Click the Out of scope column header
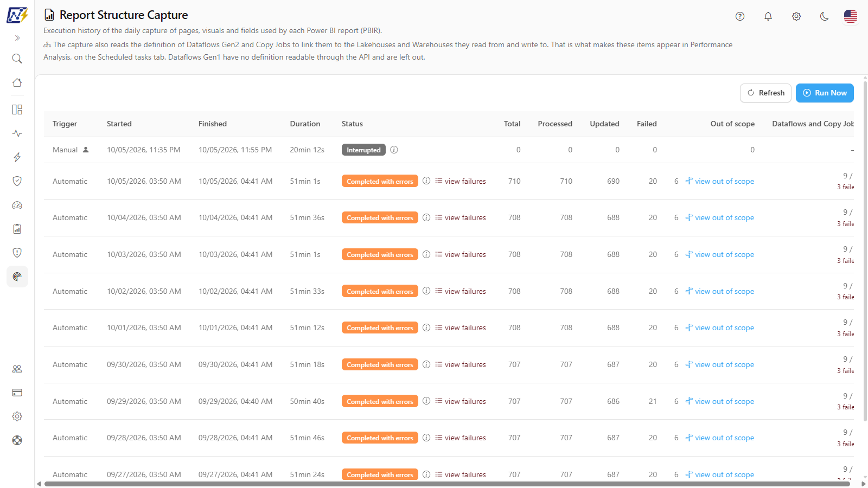Image resolution: width=868 pixels, height=488 pixels. [x=732, y=124]
